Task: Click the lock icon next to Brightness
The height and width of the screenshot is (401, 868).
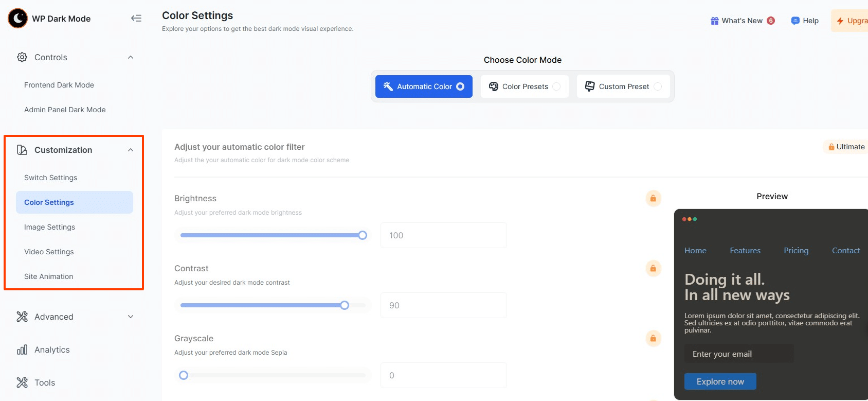Action: coord(653,198)
